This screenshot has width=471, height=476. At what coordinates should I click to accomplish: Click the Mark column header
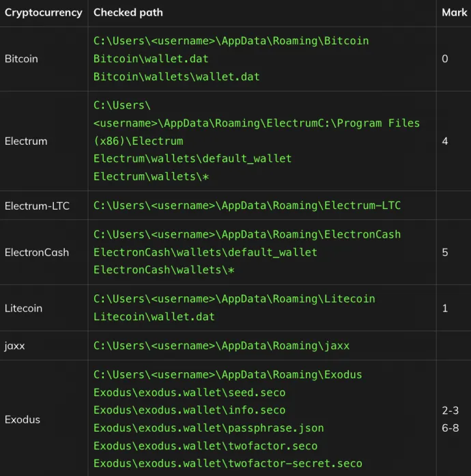455,12
